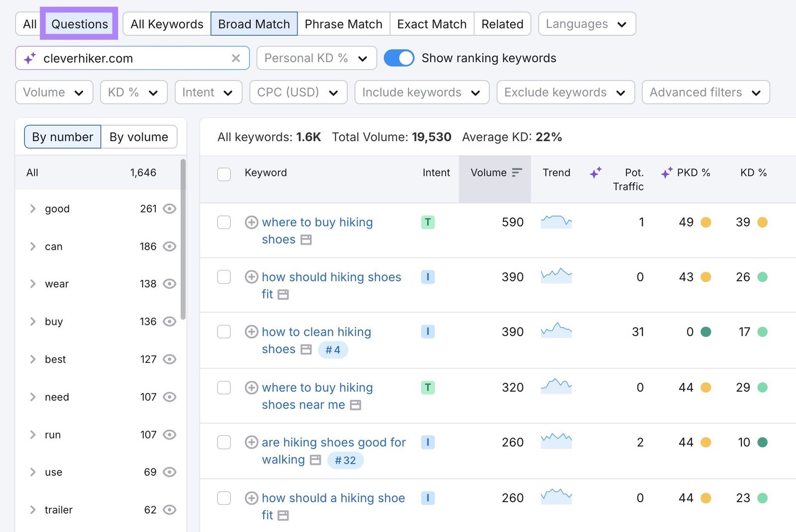Click the I intent badge for 'are hiking shoes good for walking'
The height and width of the screenshot is (532, 796).
tap(427, 442)
